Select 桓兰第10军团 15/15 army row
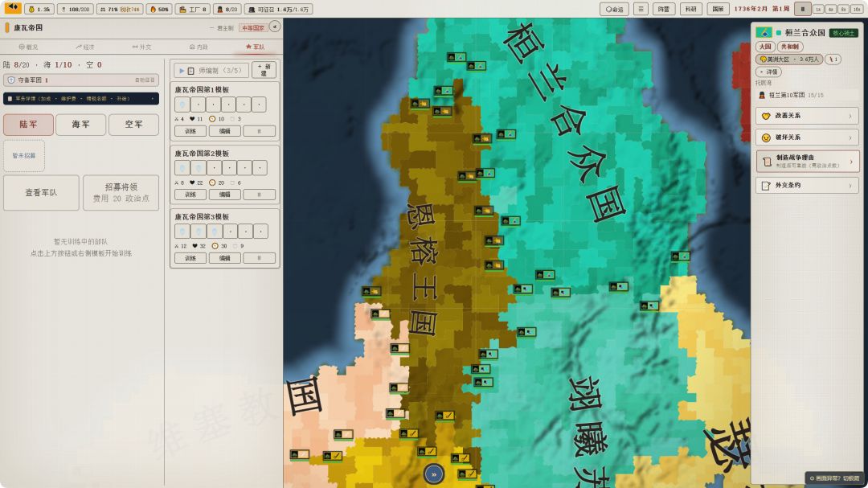Viewport: 868px width, 488px height. (x=807, y=96)
